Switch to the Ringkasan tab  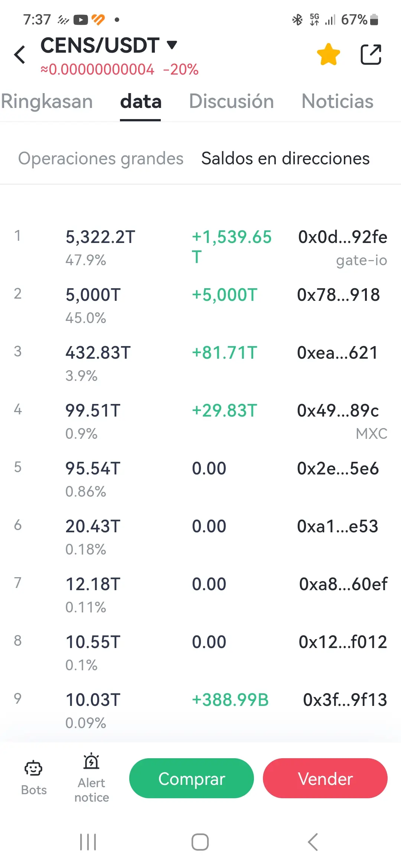coord(47,101)
